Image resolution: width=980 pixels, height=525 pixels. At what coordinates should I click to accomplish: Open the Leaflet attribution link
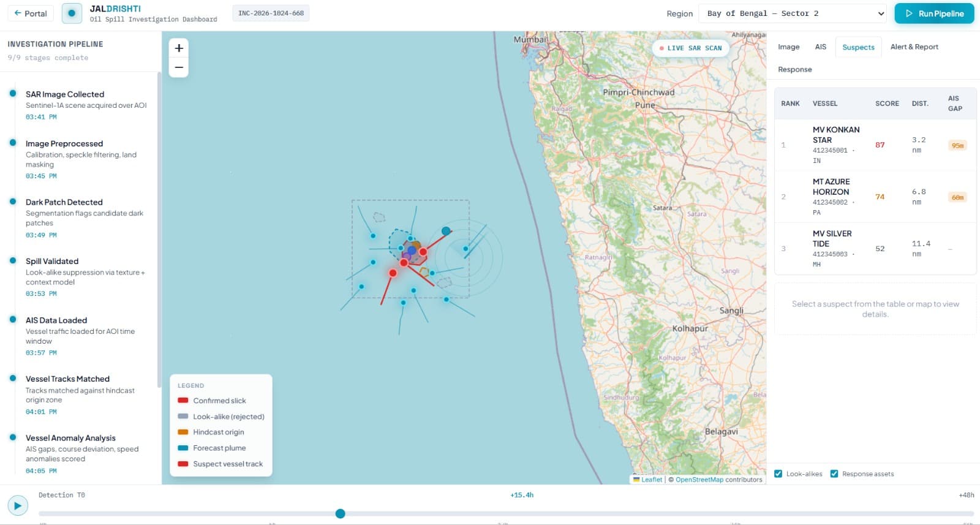click(x=647, y=480)
